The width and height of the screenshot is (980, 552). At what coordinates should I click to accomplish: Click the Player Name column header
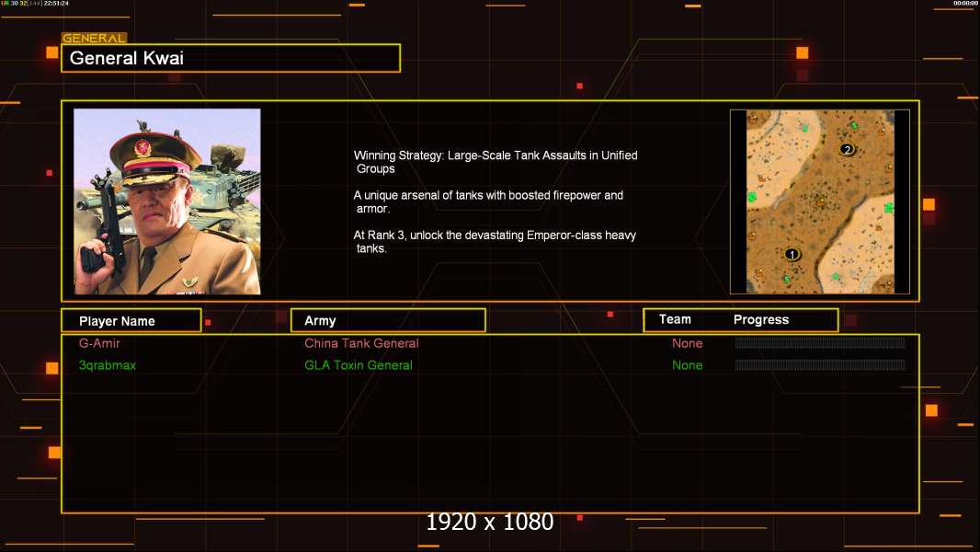tap(131, 321)
